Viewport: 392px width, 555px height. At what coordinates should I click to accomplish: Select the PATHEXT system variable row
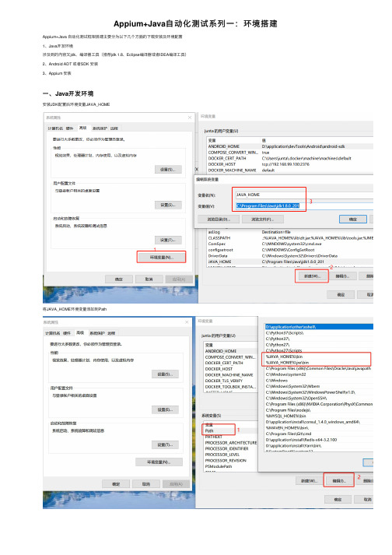[230, 437]
